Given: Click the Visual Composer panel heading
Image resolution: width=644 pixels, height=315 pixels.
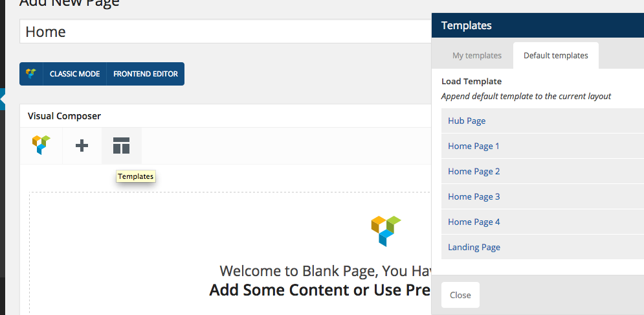Looking at the screenshot, I should [64, 116].
